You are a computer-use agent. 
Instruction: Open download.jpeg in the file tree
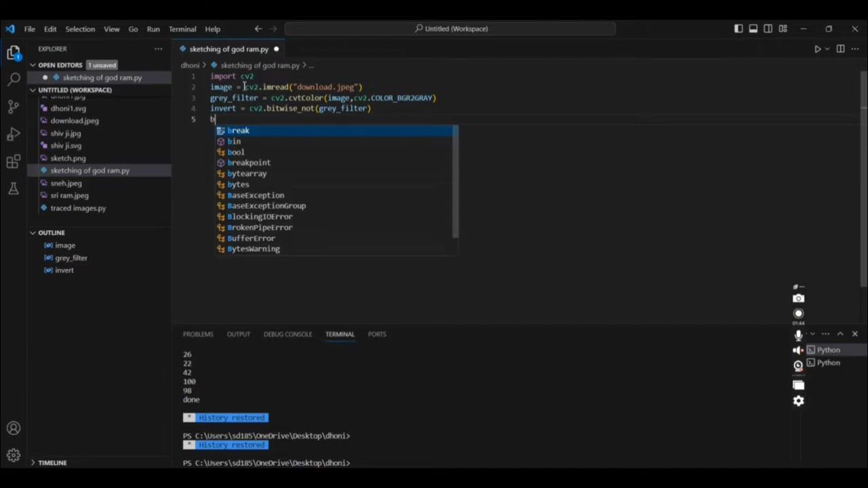tap(75, 121)
